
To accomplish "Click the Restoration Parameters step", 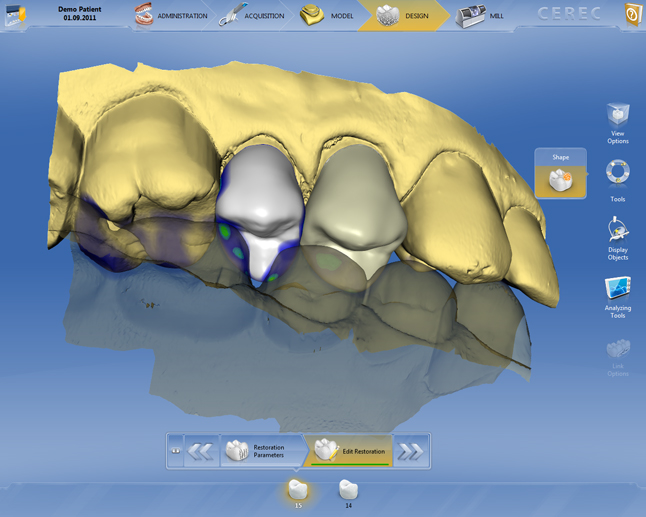I will 256,451.
